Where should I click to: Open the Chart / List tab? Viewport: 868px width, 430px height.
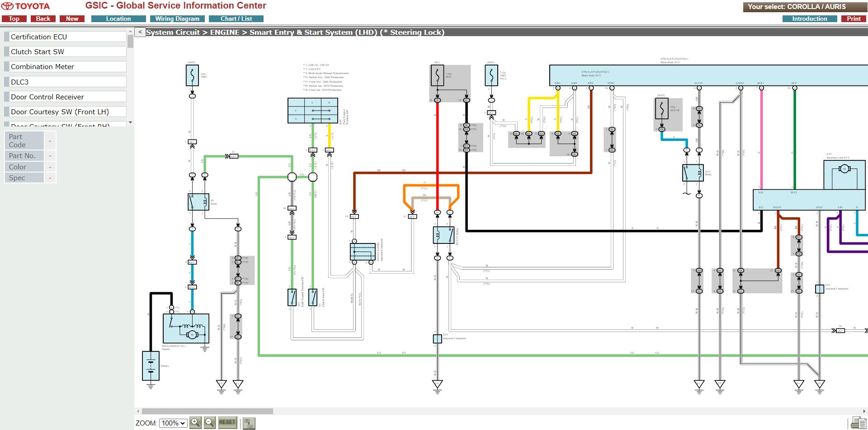click(236, 19)
